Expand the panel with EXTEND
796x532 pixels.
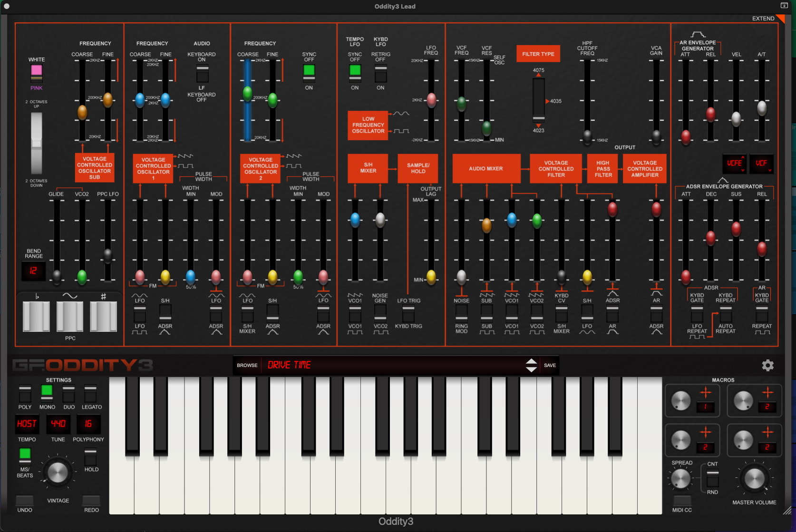click(763, 19)
